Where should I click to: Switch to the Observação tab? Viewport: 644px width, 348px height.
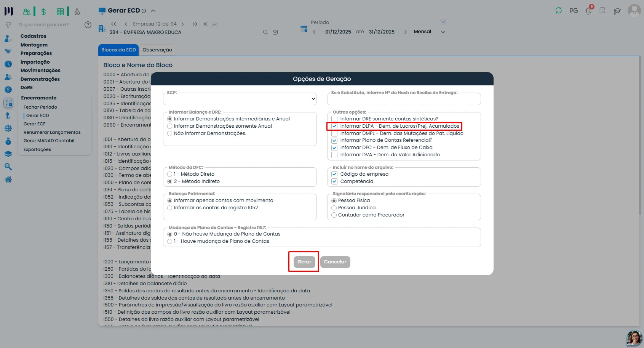pos(157,50)
